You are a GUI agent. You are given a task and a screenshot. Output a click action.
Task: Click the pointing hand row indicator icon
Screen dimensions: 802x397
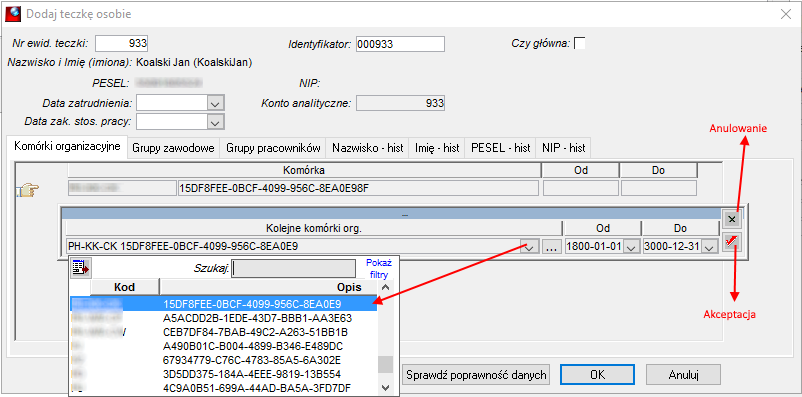(29, 191)
